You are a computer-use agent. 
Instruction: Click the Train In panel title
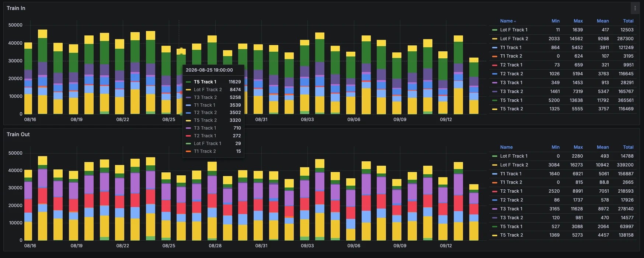pyautogui.click(x=16, y=8)
